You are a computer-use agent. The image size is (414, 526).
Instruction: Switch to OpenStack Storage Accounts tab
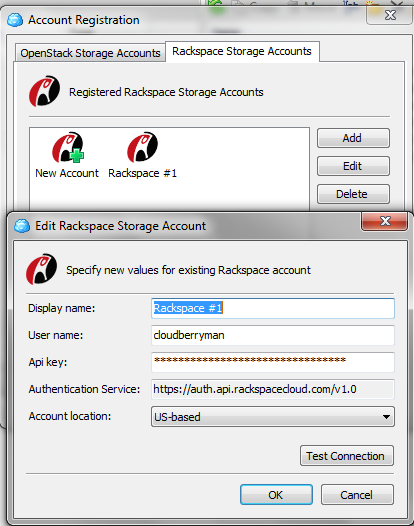click(x=90, y=53)
